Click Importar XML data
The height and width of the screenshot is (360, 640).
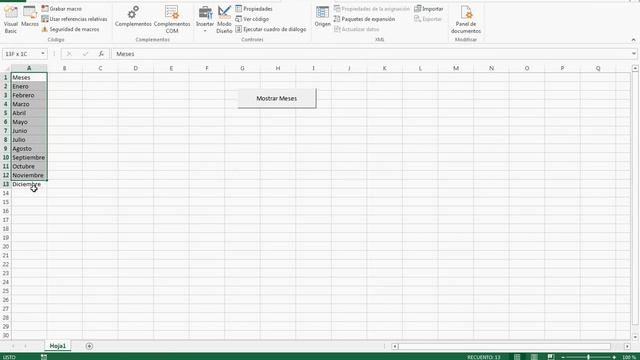click(429, 9)
